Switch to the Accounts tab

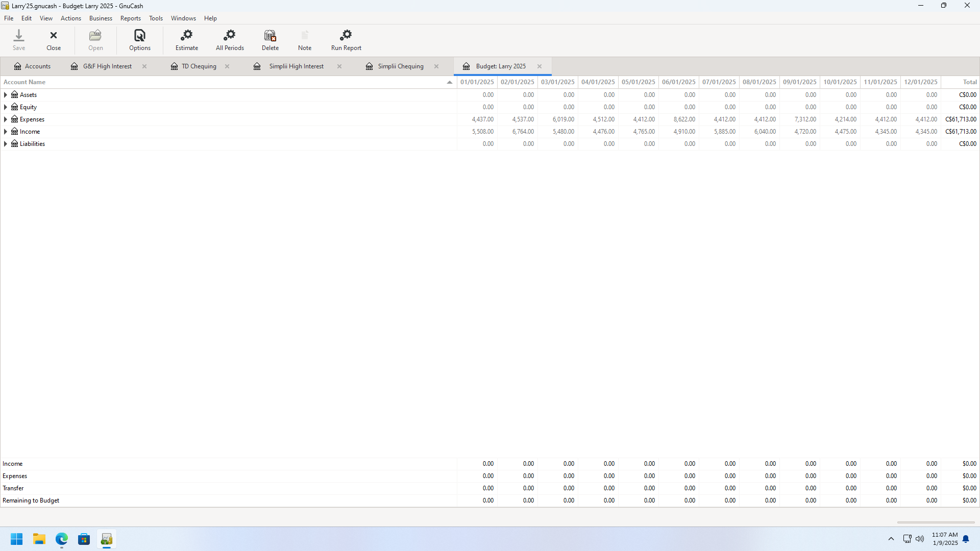click(32, 66)
